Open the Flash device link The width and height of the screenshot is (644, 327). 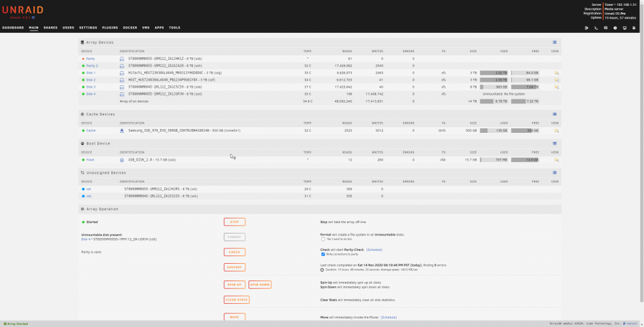pyautogui.click(x=90, y=159)
